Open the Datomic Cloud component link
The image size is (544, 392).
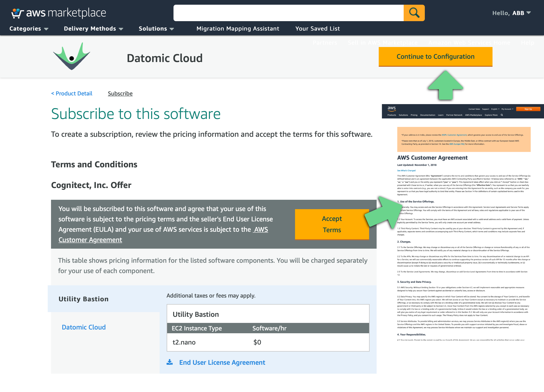tap(84, 327)
